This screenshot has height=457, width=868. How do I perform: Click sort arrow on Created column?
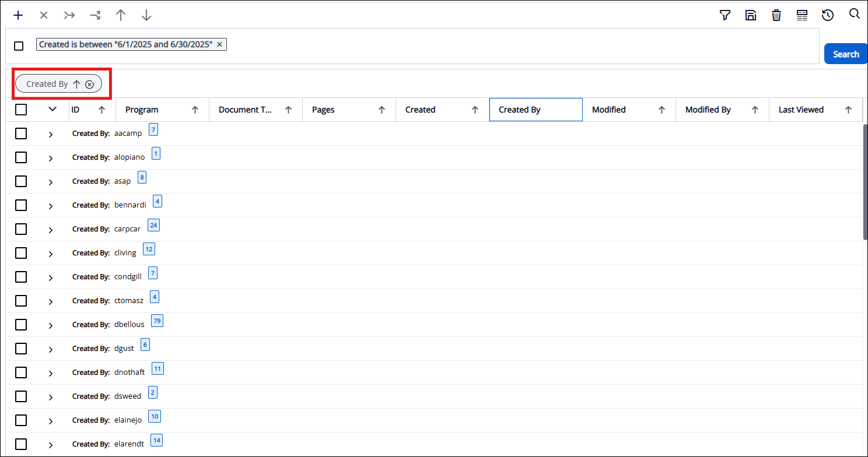coord(475,110)
